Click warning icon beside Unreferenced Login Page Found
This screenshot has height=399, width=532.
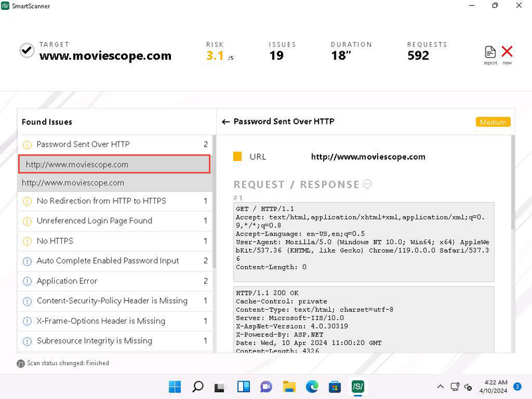[27, 221]
